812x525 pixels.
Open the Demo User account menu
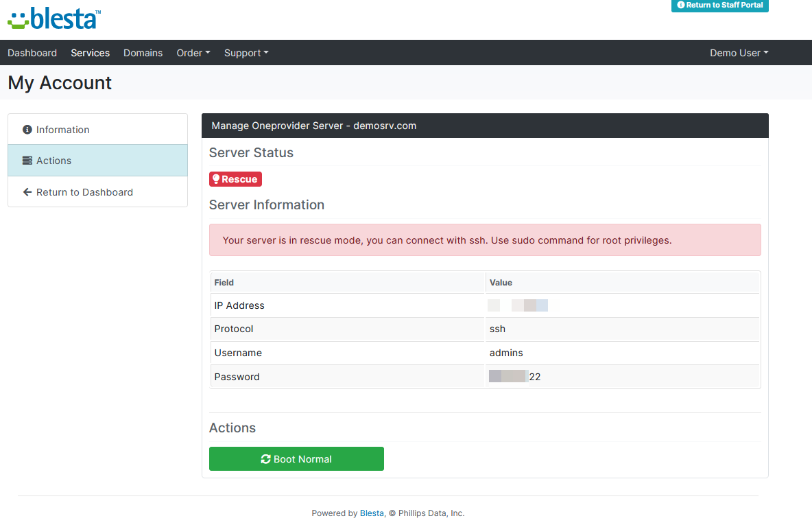739,53
